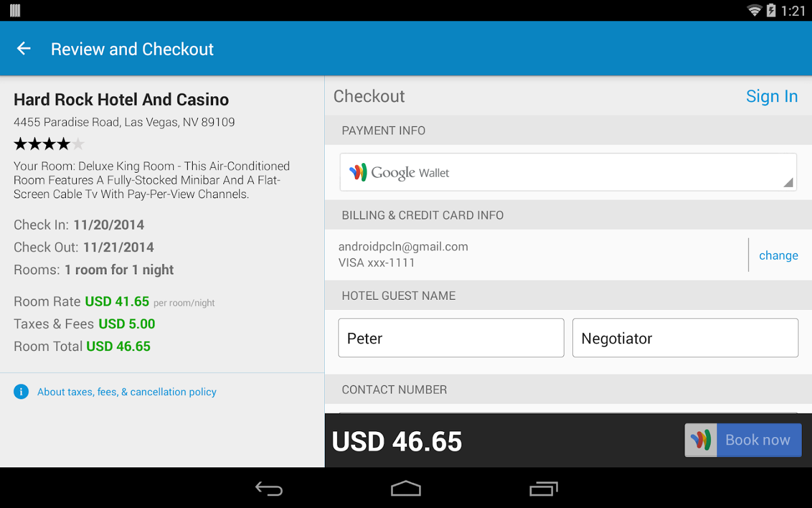Open About taxes, fees, & cancellation policy
The width and height of the screenshot is (812, 508).
click(x=127, y=392)
